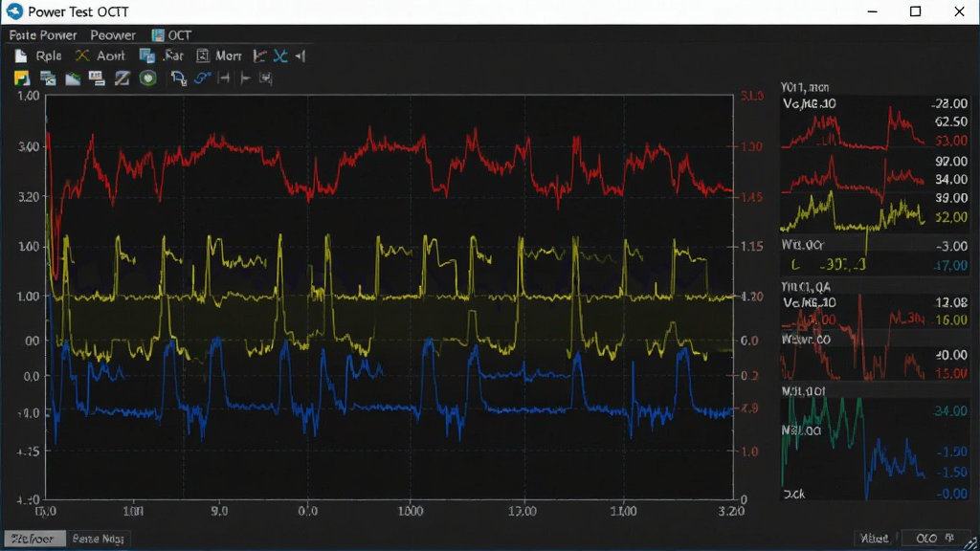Screen dimensions: 980x551
Task: Click the OCT tab icon
Action: (x=158, y=35)
